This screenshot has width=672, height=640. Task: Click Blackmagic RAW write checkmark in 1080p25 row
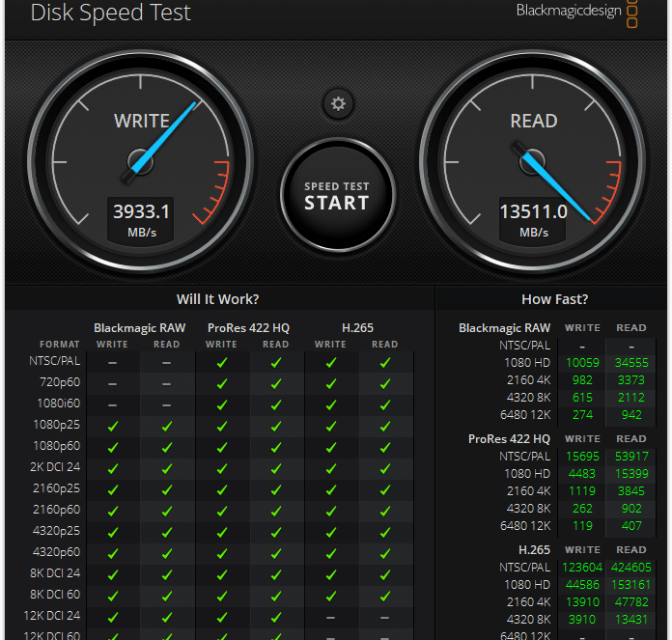pyautogui.click(x=113, y=427)
